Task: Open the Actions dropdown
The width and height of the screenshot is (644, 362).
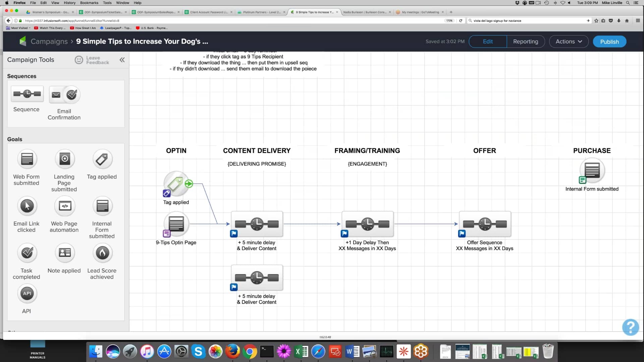Action: tap(569, 42)
